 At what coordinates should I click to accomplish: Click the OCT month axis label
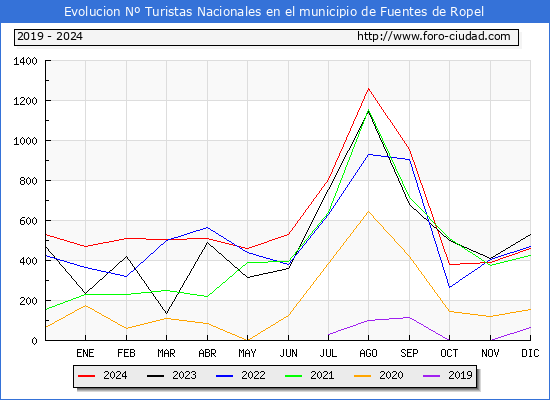pos(449,353)
